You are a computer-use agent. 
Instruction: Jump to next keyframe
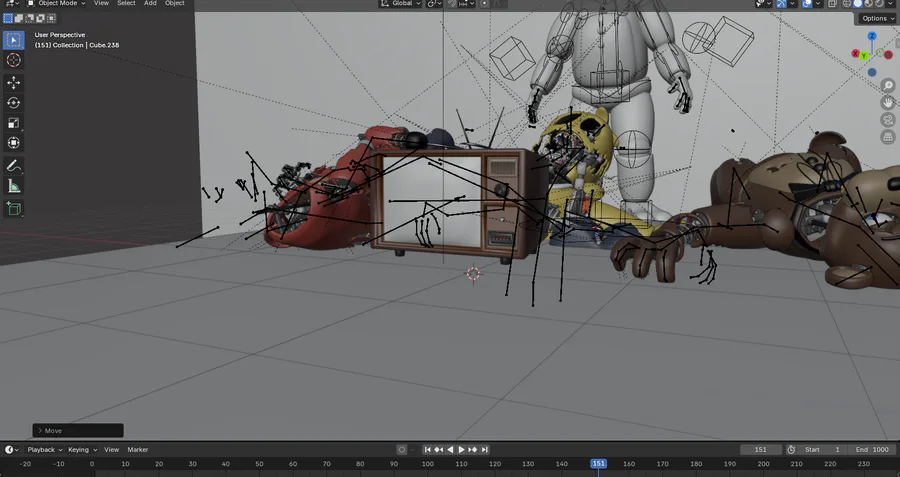[x=473, y=449]
